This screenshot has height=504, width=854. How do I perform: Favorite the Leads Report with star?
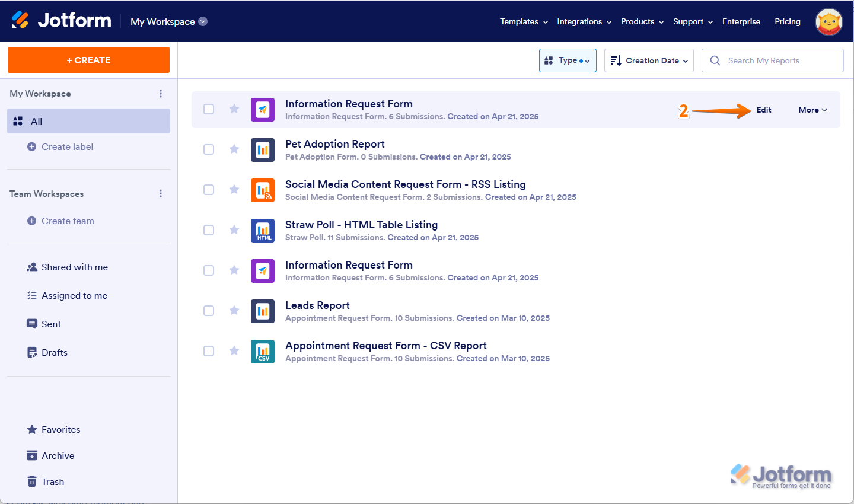pos(234,311)
